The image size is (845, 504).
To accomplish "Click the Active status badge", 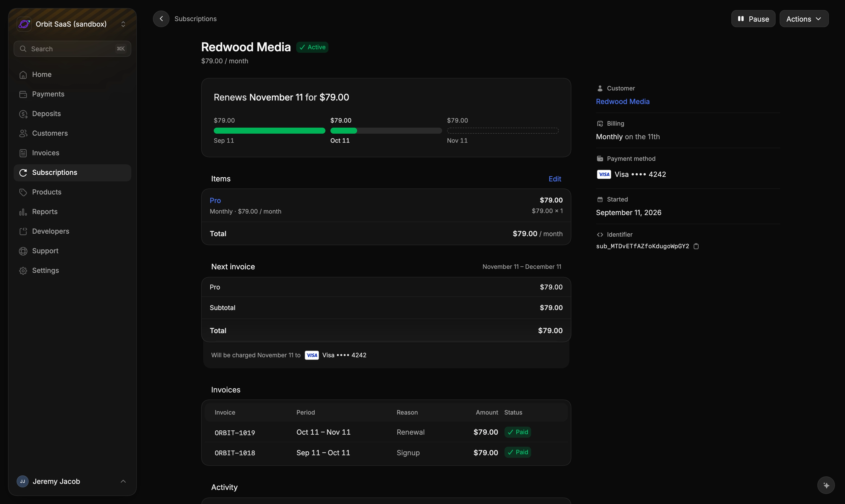I will pos(312,47).
